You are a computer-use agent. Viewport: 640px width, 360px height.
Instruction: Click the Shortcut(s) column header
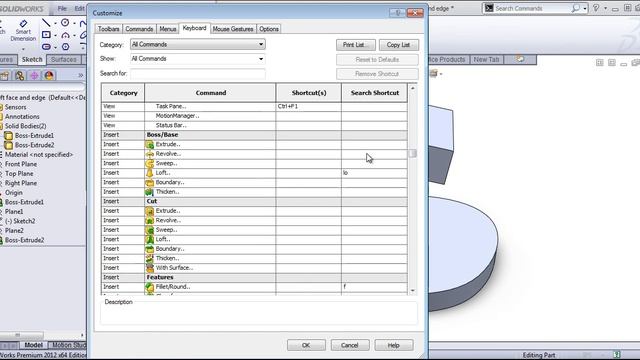309,93
